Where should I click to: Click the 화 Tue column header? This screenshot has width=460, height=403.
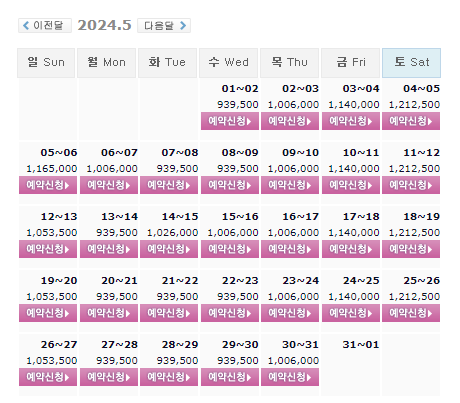[167, 63]
